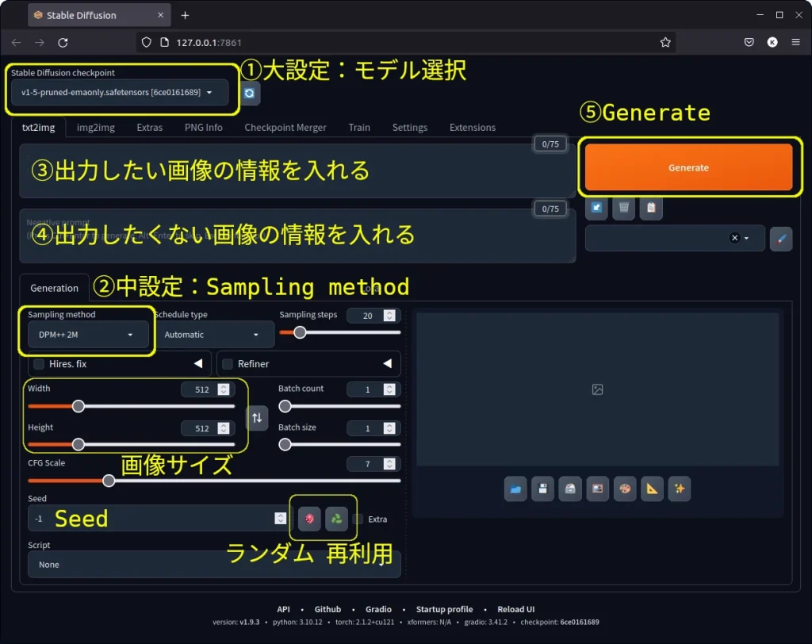Enable the Hires. fix checkbox
Image resolution: width=812 pixels, height=644 pixels.
click(x=39, y=364)
